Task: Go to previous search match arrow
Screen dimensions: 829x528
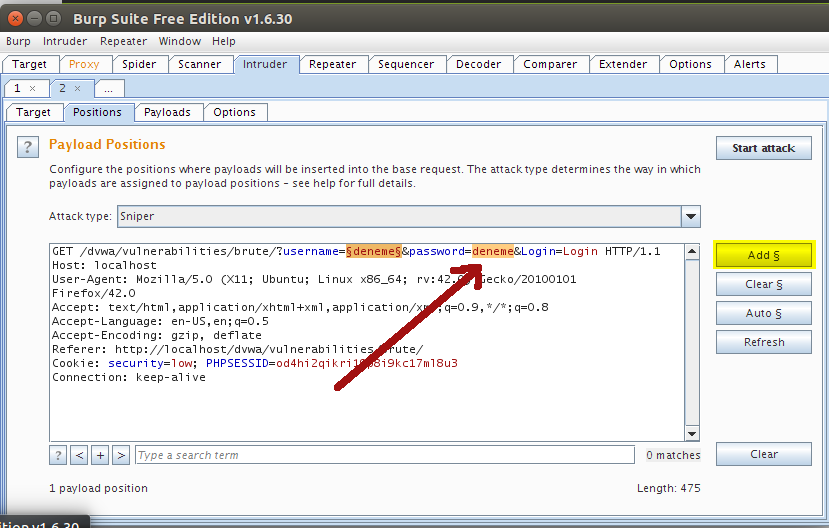Action: click(x=79, y=455)
